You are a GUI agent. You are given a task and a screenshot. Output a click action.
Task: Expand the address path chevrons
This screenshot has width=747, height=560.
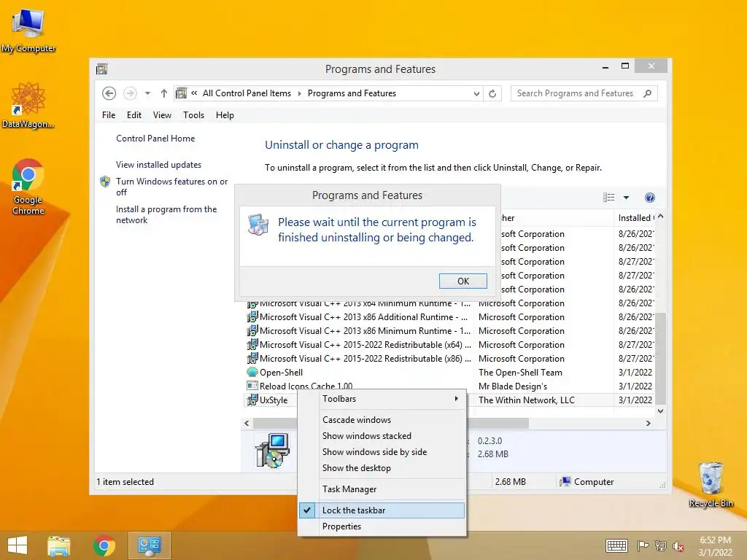pos(194,93)
